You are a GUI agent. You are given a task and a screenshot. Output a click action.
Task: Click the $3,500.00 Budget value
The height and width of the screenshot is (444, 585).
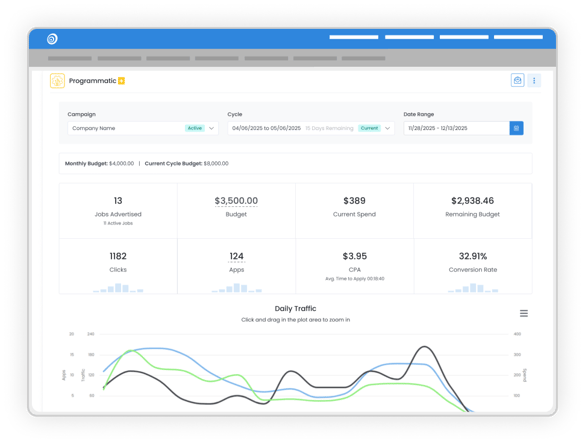(x=236, y=201)
